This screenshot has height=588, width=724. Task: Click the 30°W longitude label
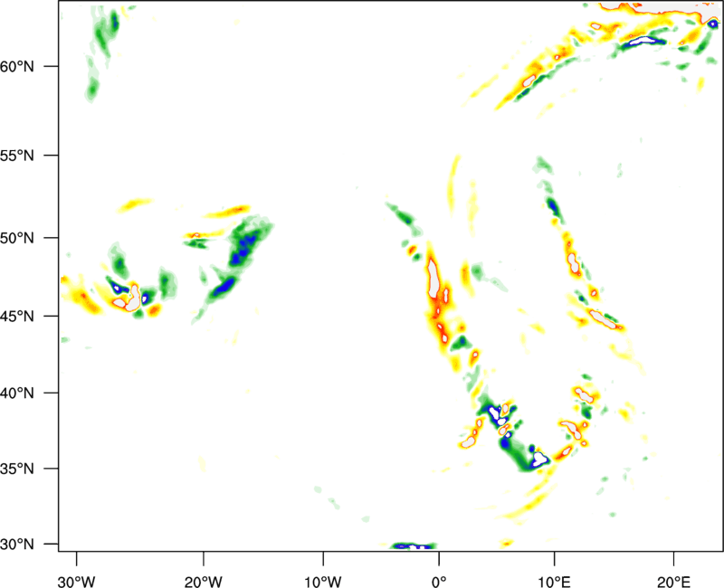(x=77, y=582)
